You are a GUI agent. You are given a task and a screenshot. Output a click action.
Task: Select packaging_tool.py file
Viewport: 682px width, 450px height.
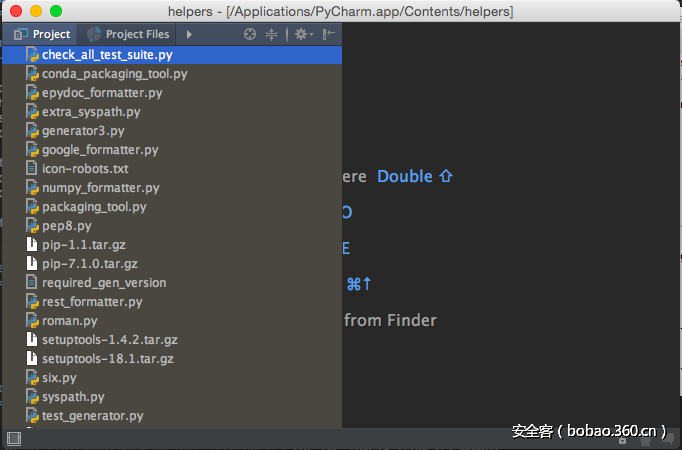click(x=172, y=207)
